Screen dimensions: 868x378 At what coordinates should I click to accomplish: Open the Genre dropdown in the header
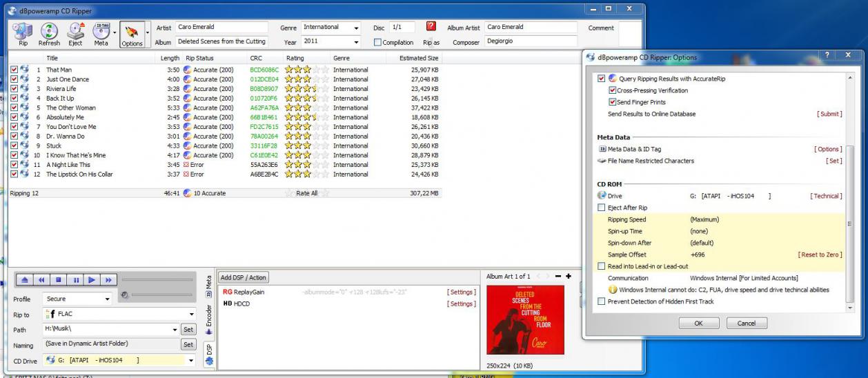[x=356, y=28]
